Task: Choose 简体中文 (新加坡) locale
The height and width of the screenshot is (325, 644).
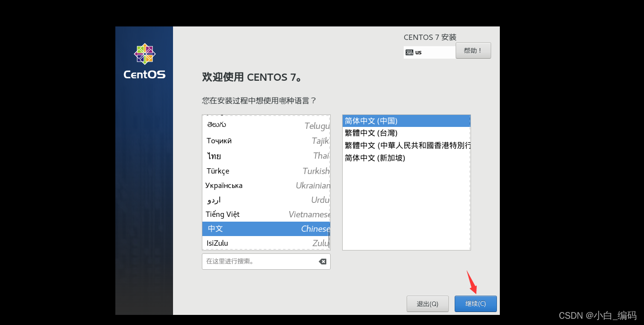Action: click(407, 158)
